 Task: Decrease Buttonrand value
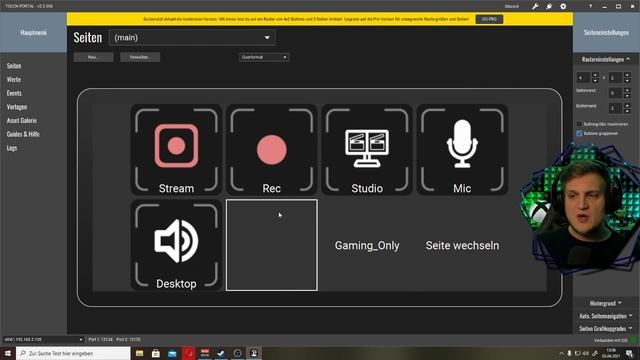[627, 111]
